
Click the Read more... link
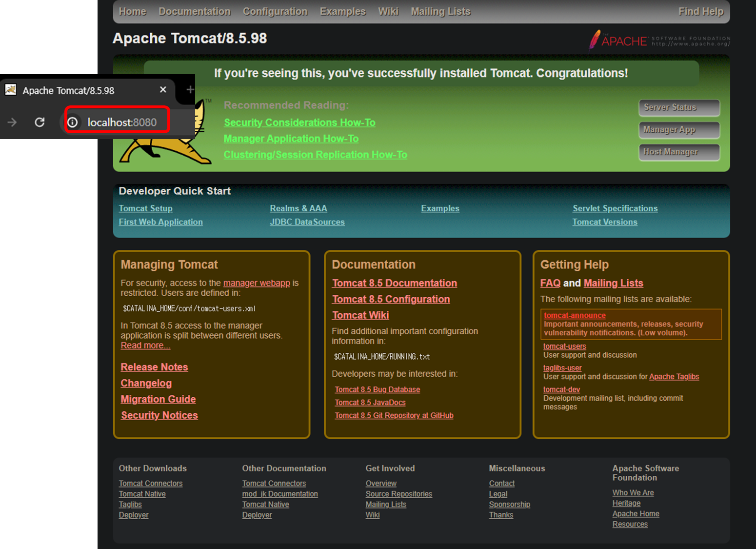coord(145,346)
